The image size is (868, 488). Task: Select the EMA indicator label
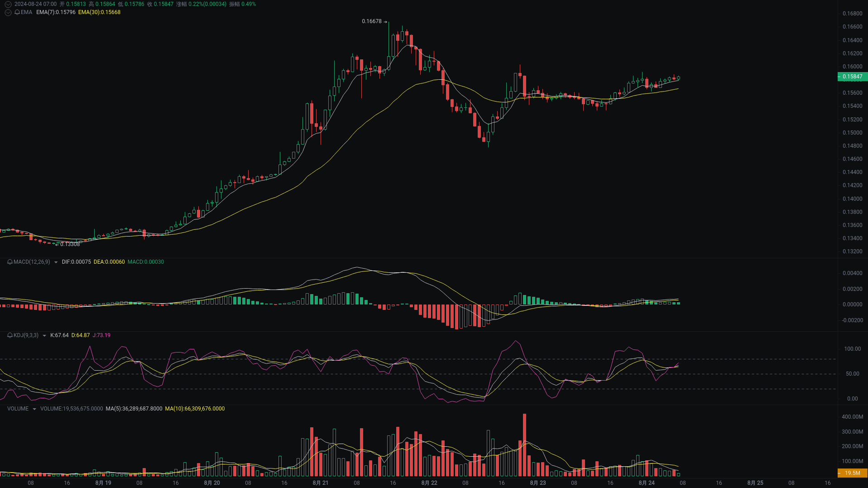(x=26, y=12)
